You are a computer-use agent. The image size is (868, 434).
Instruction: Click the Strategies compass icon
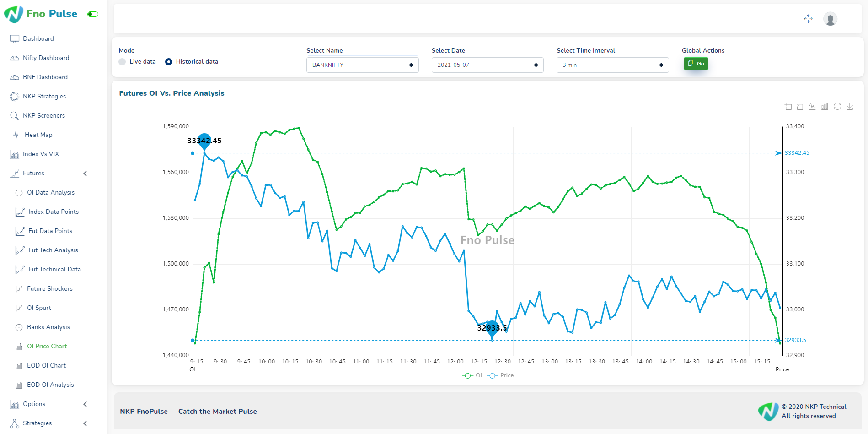pos(15,423)
